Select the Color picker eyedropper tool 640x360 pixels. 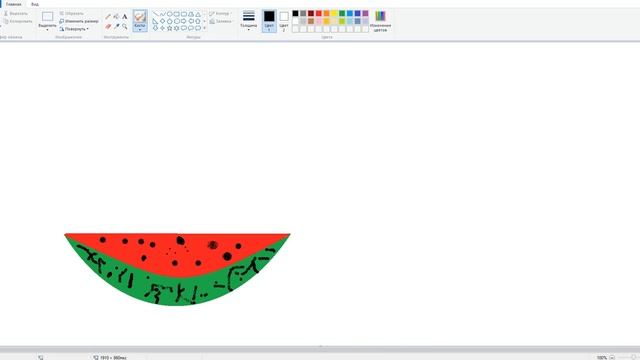116,26
